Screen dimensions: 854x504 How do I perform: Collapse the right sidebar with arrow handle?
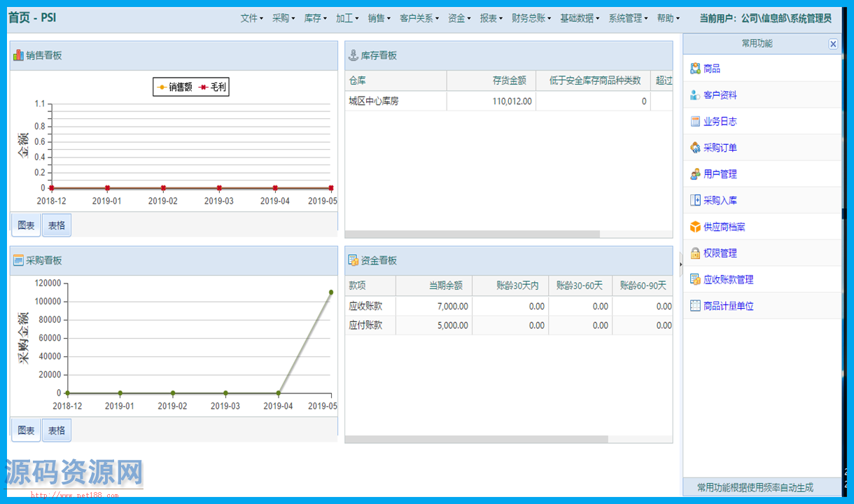coord(680,264)
